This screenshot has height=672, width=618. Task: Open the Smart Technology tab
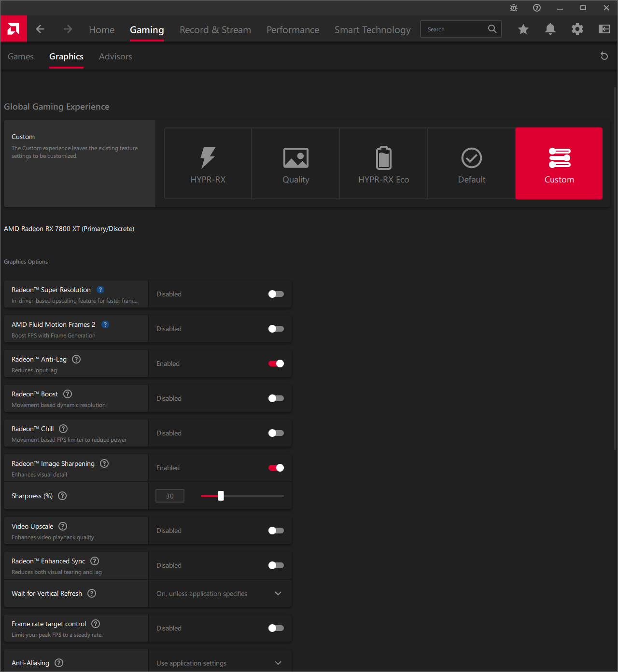tap(373, 29)
